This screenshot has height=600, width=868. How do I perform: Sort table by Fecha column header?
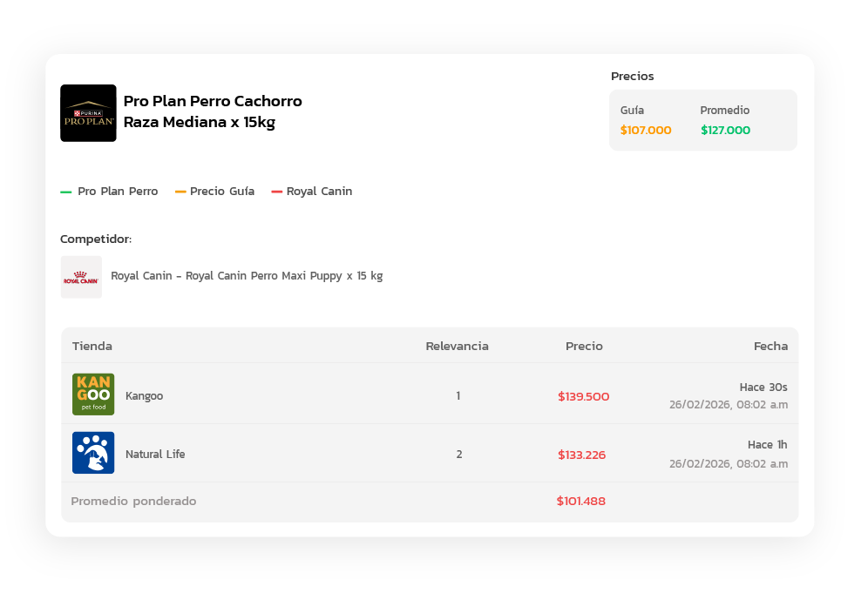[770, 346]
